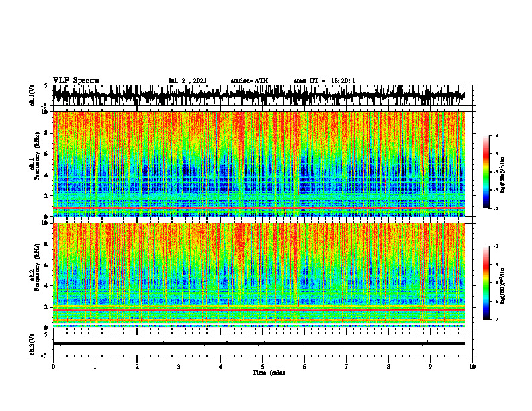Click the ch.2 frequency tick label "6"

(x=47, y=265)
